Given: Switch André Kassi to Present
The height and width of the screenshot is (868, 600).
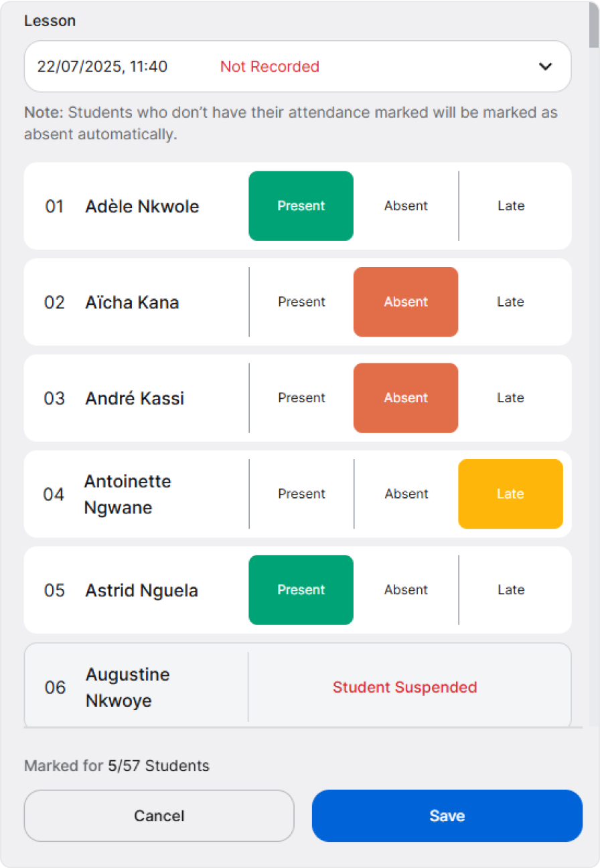Looking at the screenshot, I should 301,398.
